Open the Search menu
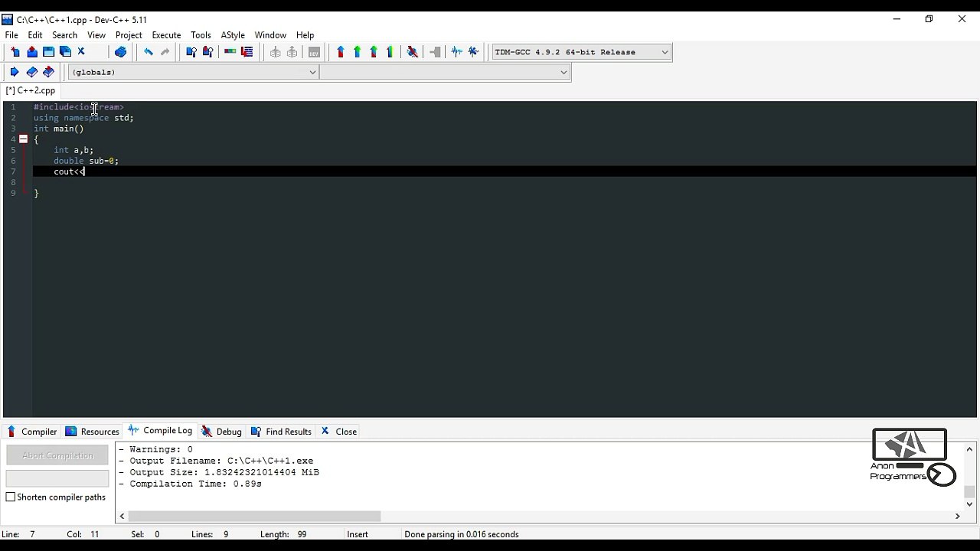 [x=65, y=35]
